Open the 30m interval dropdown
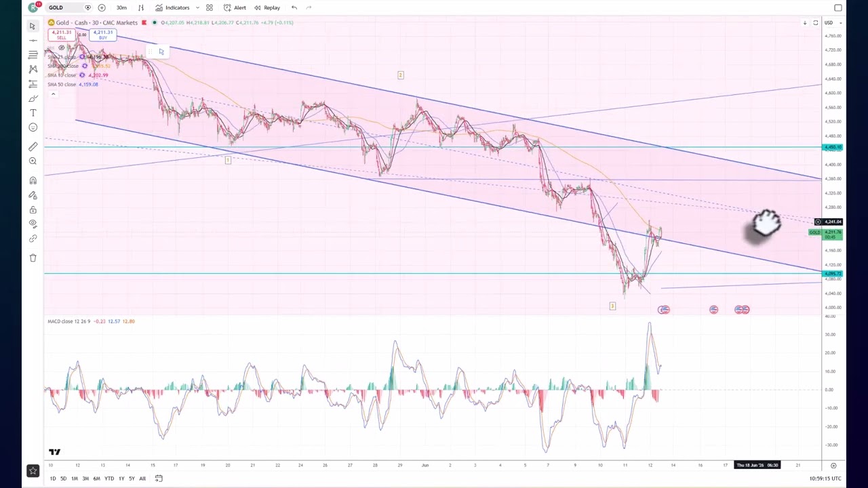Screen dimensions: 868x488 coord(121,7)
